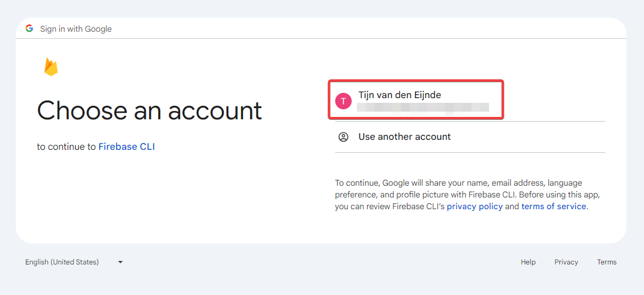The height and width of the screenshot is (295, 644).
Task: Open the terms of service link
Action: [x=554, y=206]
